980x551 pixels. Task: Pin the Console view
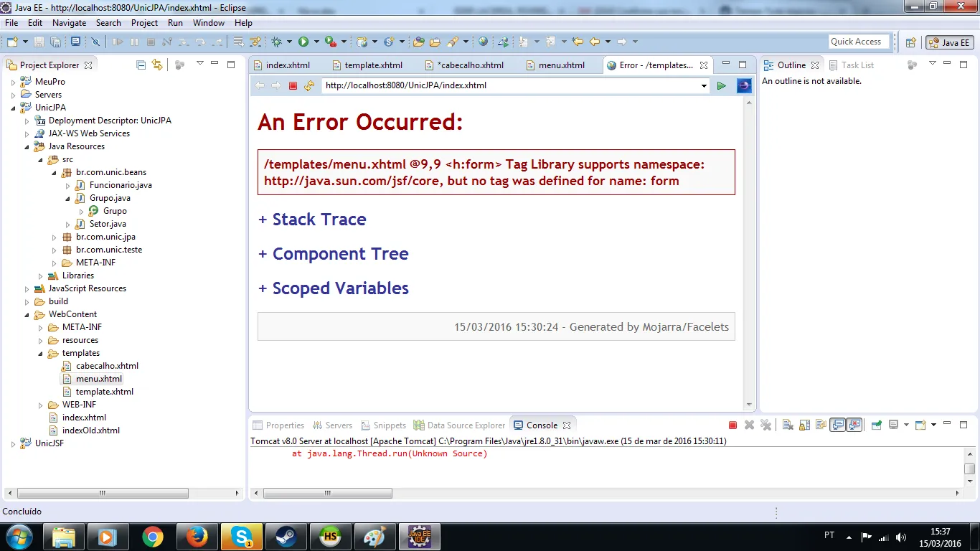click(x=876, y=425)
